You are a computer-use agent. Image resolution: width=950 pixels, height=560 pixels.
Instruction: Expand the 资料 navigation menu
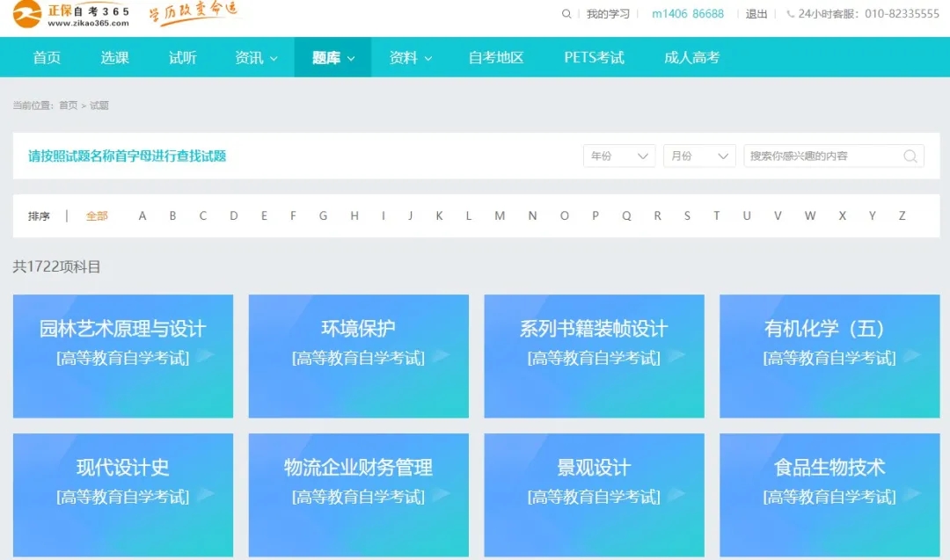tap(408, 56)
